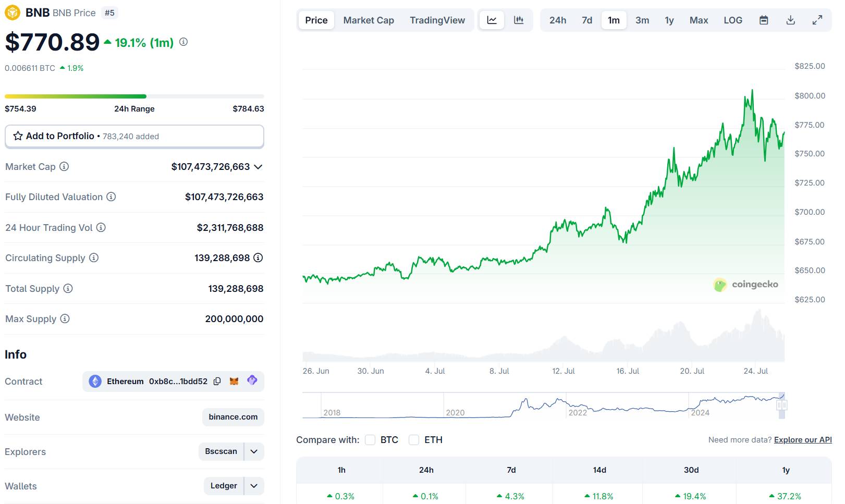Image resolution: width=845 pixels, height=504 pixels.
Task: Open the 1m price change info icon
Action: [183, 42]
